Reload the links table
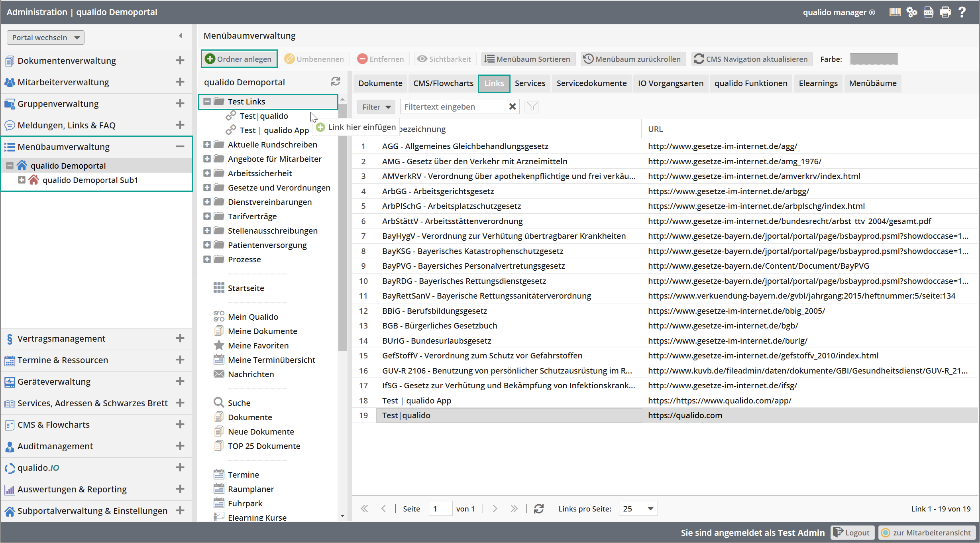 [539, 508]
